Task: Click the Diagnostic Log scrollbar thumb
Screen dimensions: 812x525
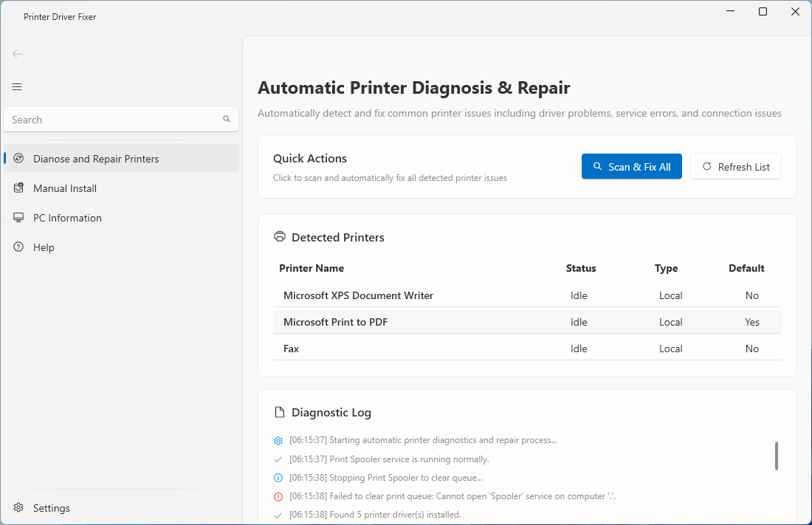Action: tap(776, 456)
